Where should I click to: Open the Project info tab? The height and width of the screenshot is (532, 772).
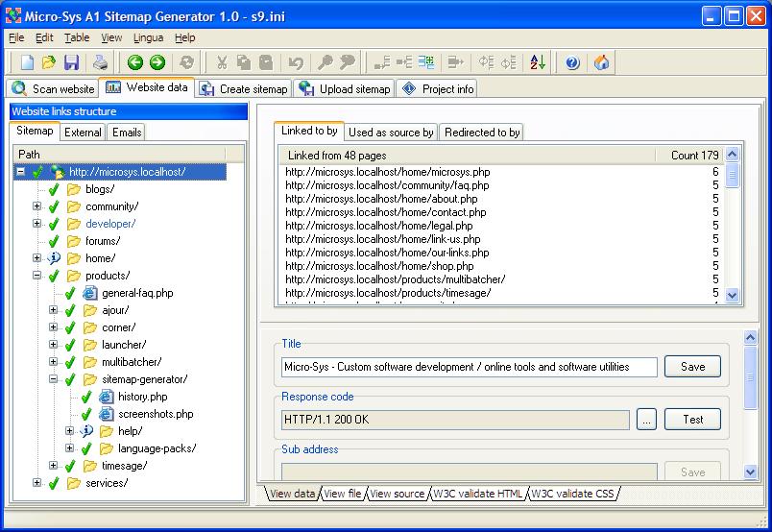pos(437,88)
